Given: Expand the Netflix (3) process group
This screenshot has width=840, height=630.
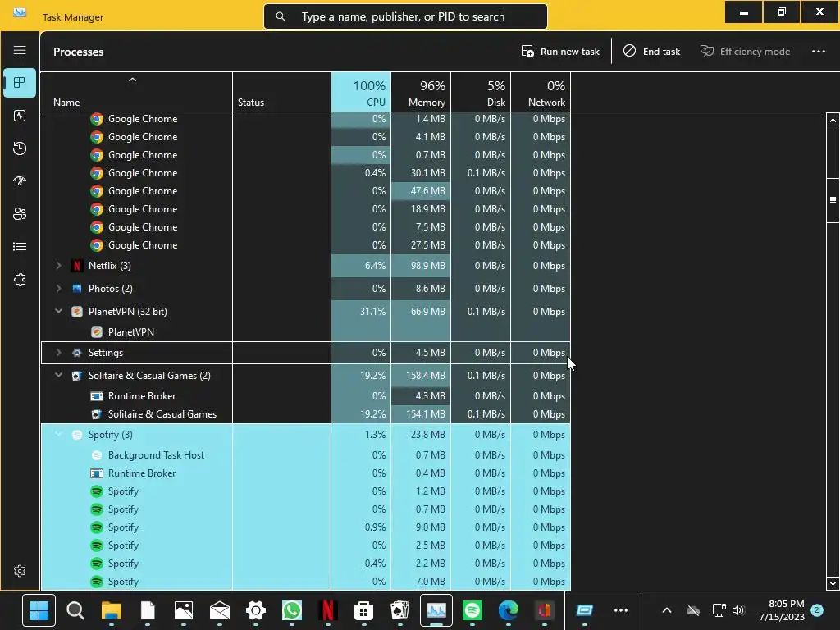Looking at the screenshot, I should [x=58, y=266].
